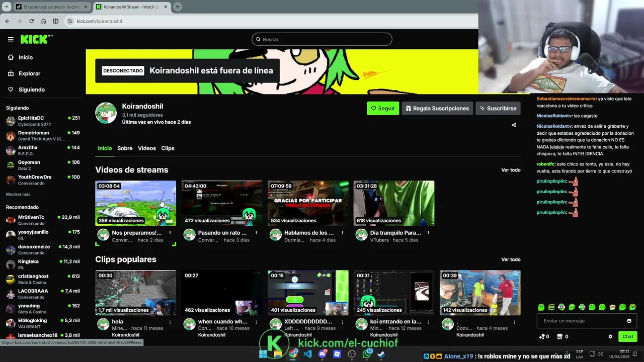This screenshot has width=644, height=362.
Task: Click the channel points icon below chat input
Action: (542, 337)
